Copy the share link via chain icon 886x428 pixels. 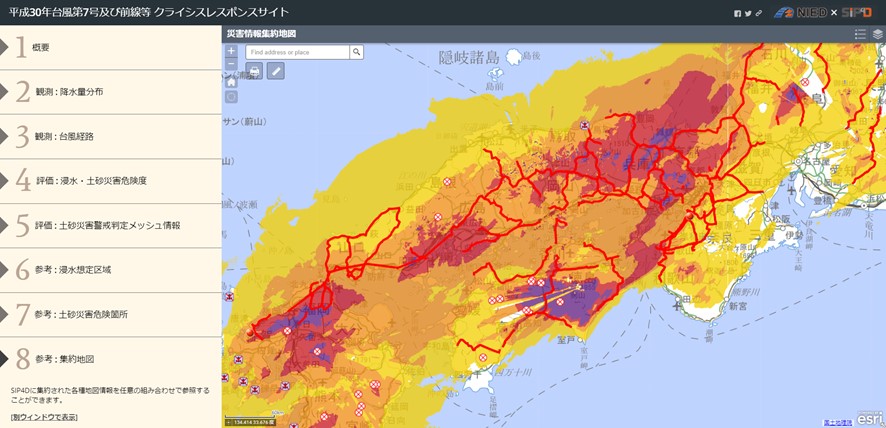(x=758, y=13)
